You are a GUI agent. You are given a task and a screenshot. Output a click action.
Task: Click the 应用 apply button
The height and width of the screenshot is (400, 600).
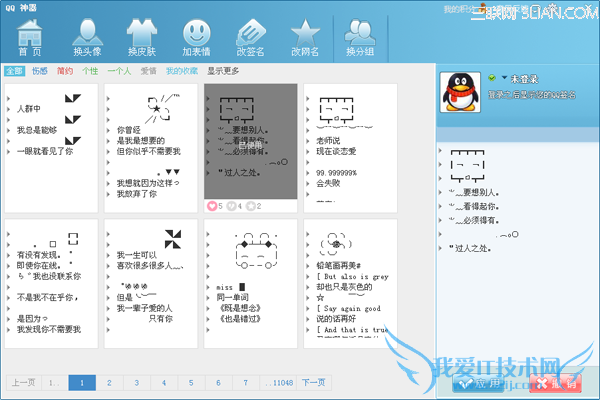[x=478, y=383]
